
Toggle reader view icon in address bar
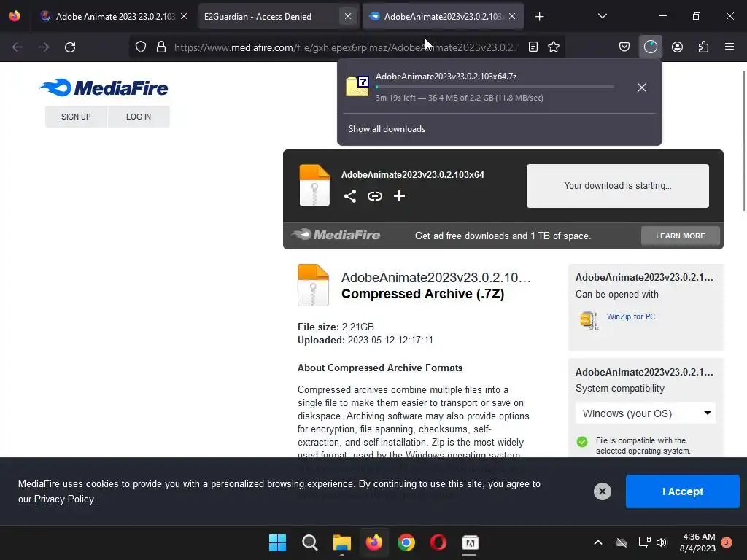(533, 47)
